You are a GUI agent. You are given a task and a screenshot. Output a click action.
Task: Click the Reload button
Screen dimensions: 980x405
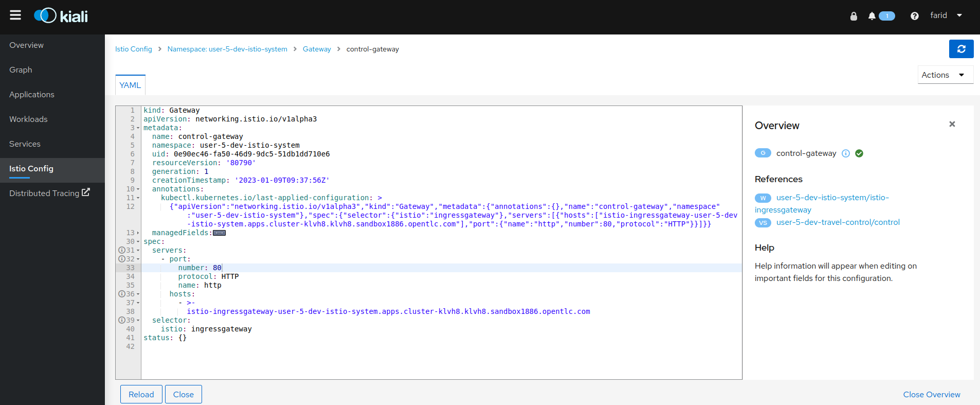(141, 394)
